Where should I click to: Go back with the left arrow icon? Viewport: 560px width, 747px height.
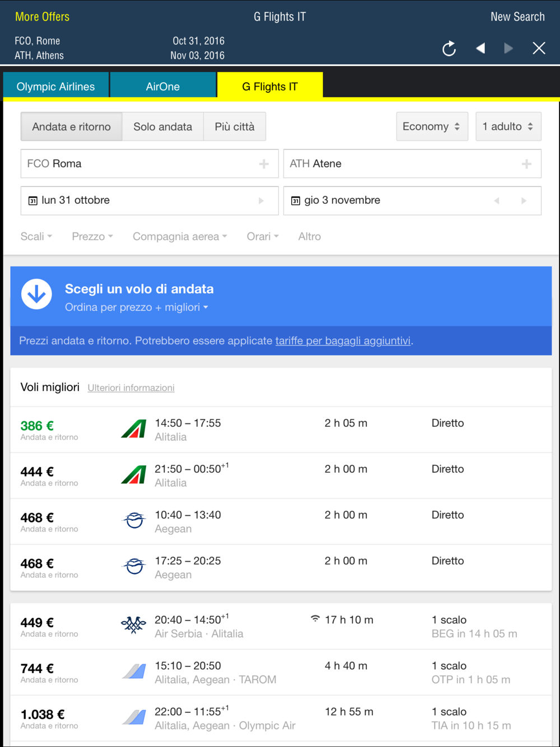[x=480, y=48]
